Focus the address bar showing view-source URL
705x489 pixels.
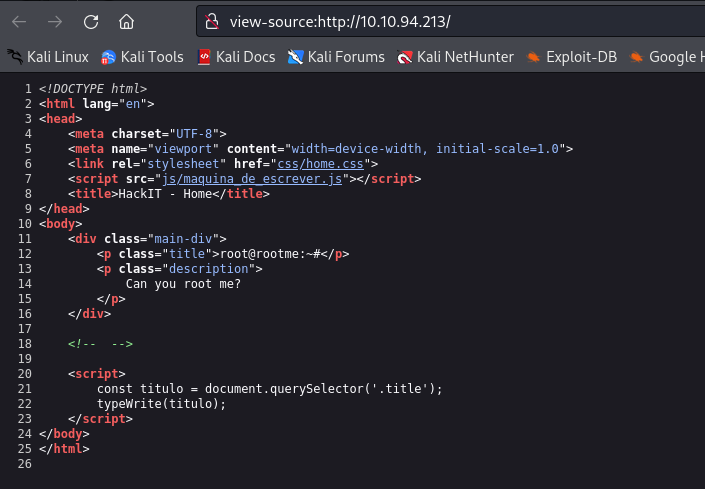point(451,22)
